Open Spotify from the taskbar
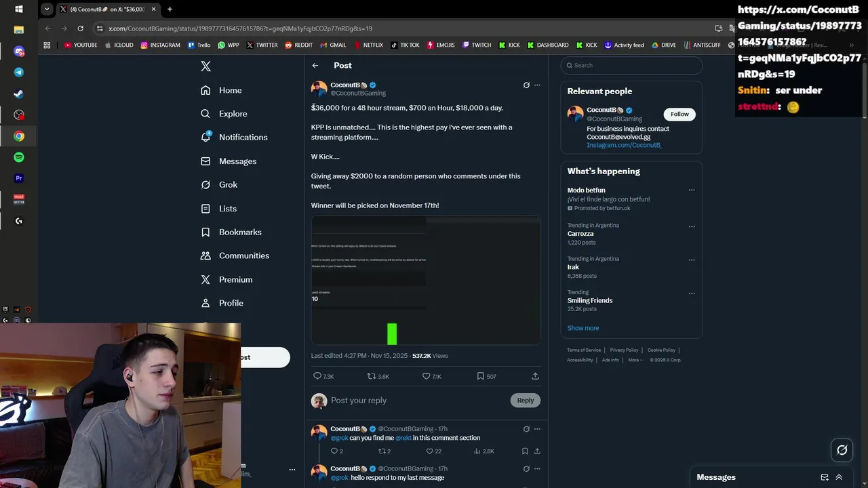This screenshot has width=868, height=488. (x=19, y=157)
